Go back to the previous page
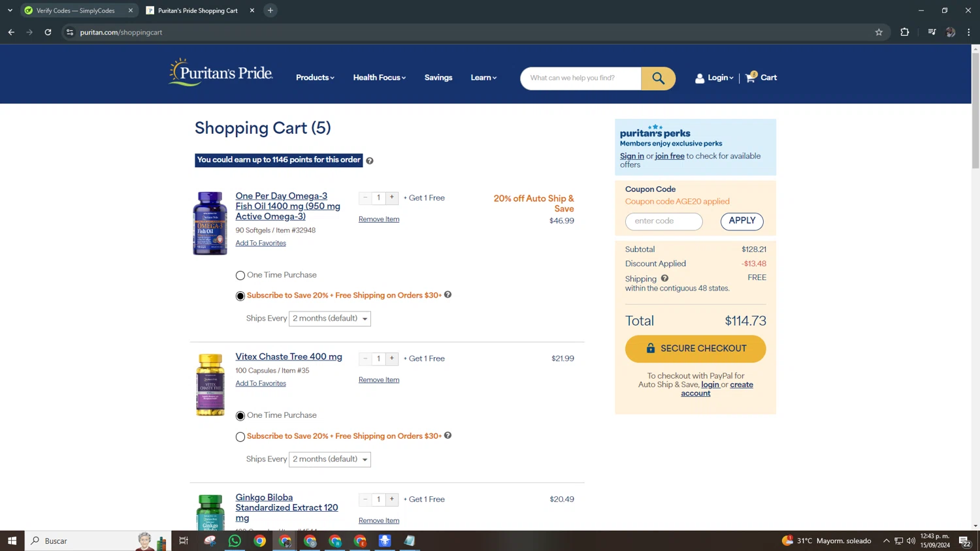This screenshot has width=980, height=551. pos(11,32)
